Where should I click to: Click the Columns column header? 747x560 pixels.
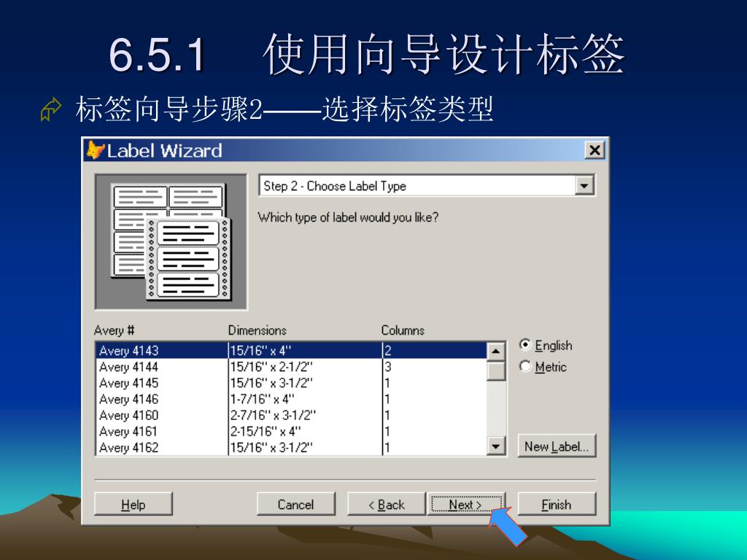coord(403,330)
